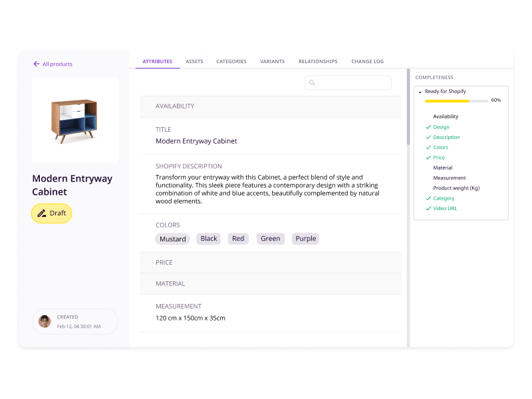Screen dimensions: 532x399
Task: Click the green check beside Price in completeness
Action: (x=429, y=158)
